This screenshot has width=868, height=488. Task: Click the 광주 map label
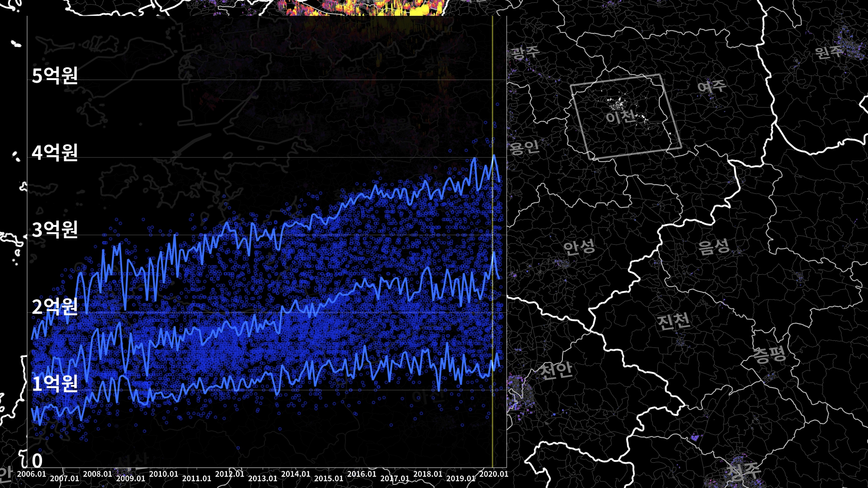click(525, 53)
